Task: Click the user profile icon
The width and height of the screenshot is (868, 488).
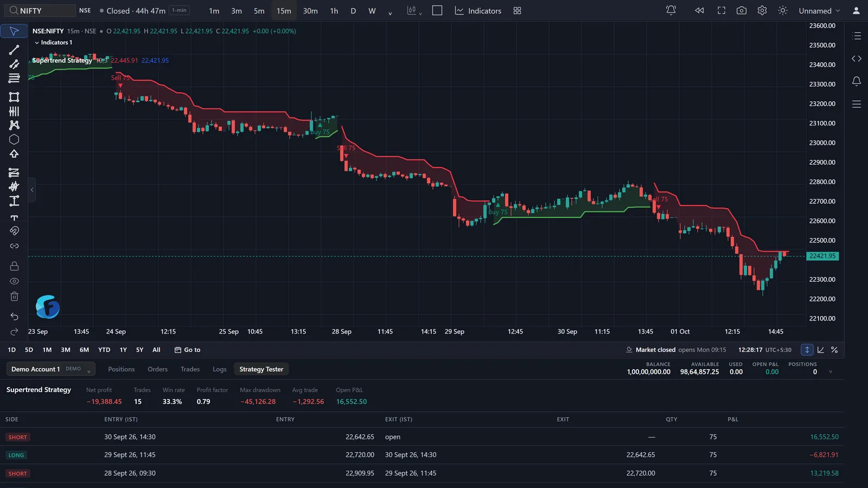Action: click(x=856, y=10)
